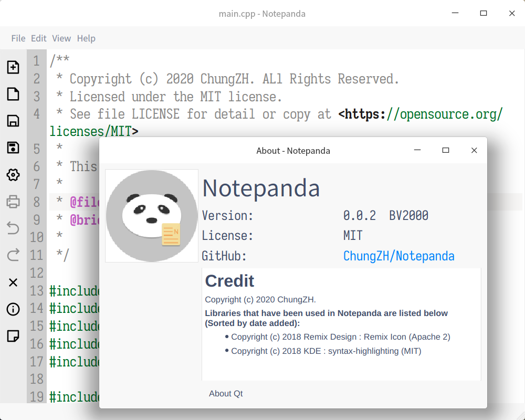Screen dimensions: 525x420
Task: Open the View menu
Action: (x=61, y=38)
